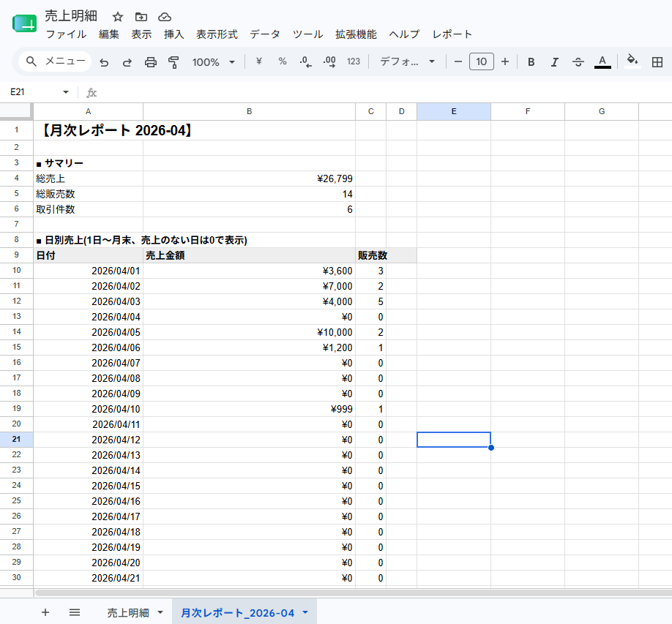The height and width of the screenshot is (624, 672).
Task: Click the move-to-folder icon
Action: point(141,17)
